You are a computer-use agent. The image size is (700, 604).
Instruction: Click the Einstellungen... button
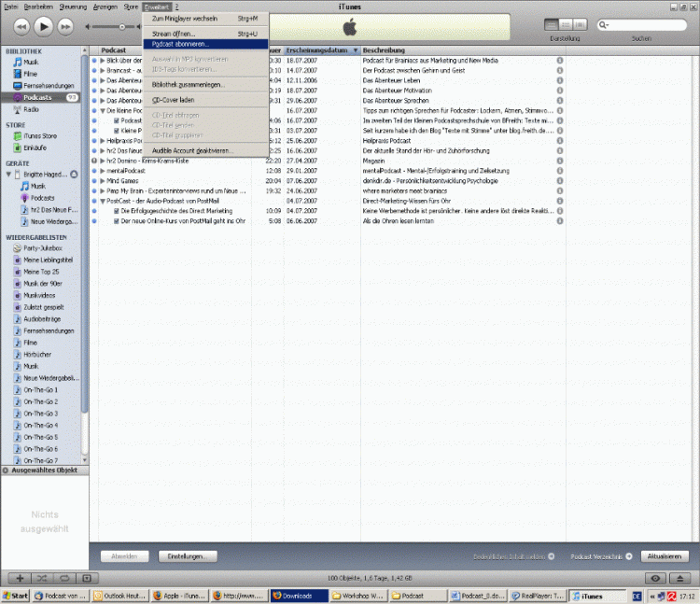pos(186,556)
